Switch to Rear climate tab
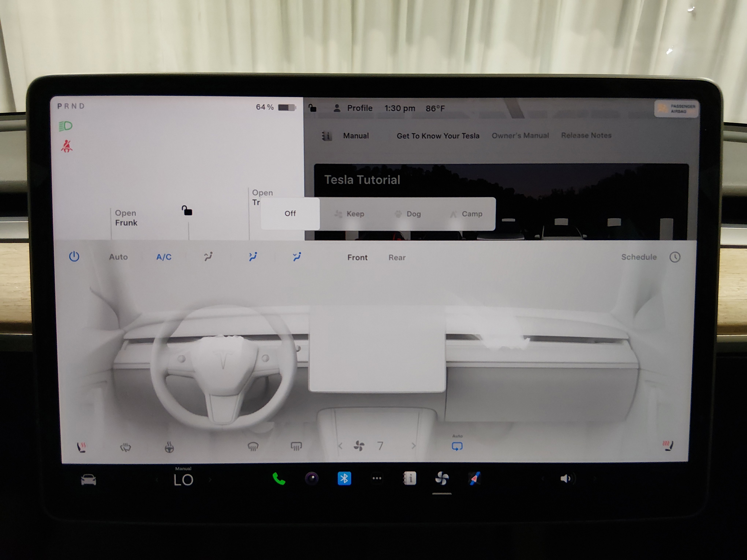This screenshot has width=747, height=560. coord(397,257)
